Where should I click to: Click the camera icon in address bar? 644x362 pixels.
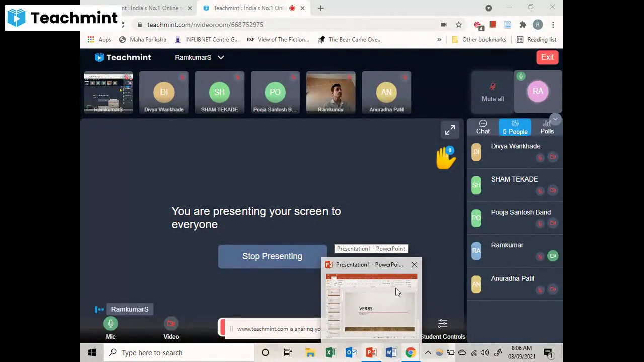(444, 25)
